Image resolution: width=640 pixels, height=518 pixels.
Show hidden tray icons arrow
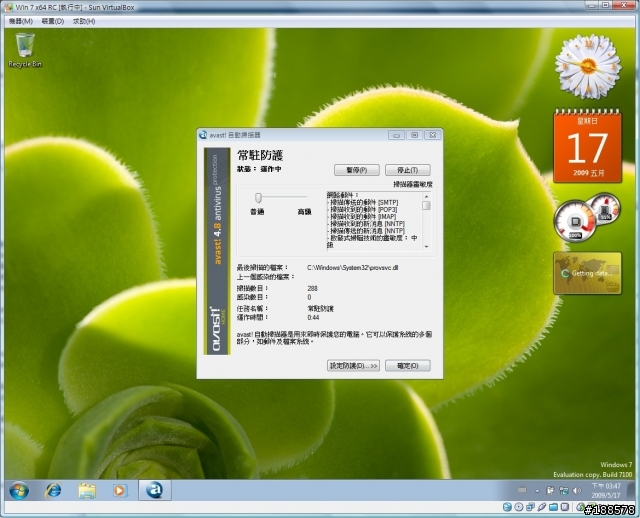coord(537,491)
